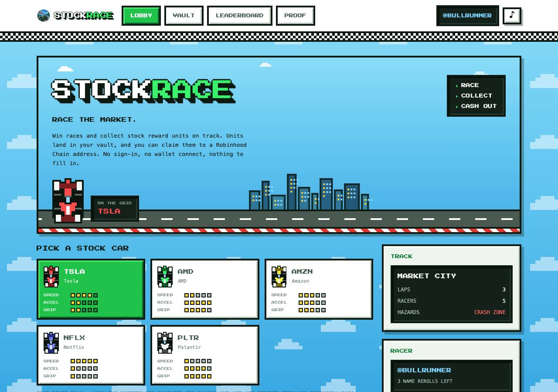
Task: Click the large STOCKRACE hero title
Action: 143,91
